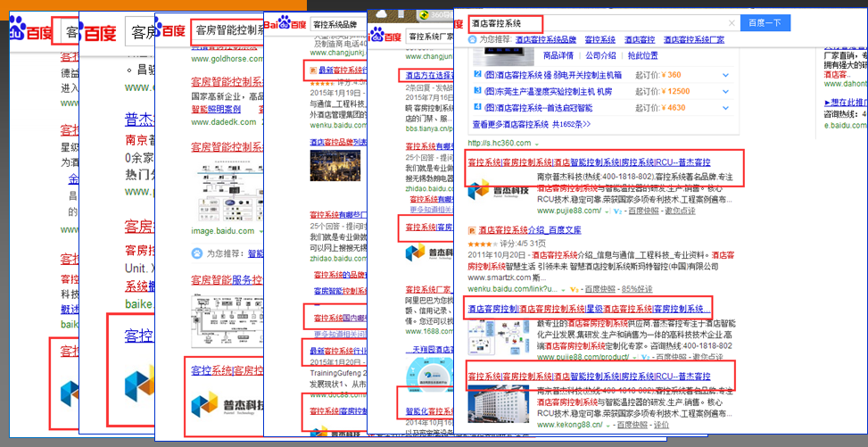
Task: Click hotel building thumbnail of kekong88.cn result
Action: coord(498,404)
